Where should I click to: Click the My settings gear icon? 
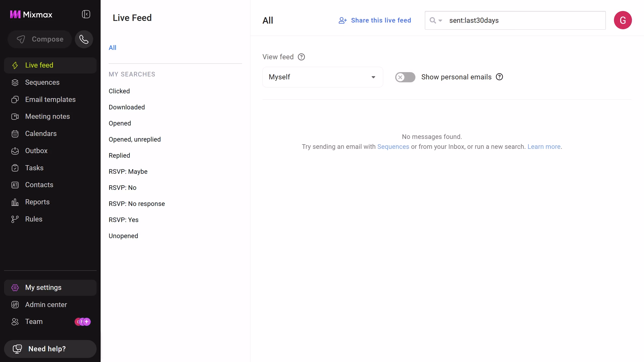(x=15, y=288)
